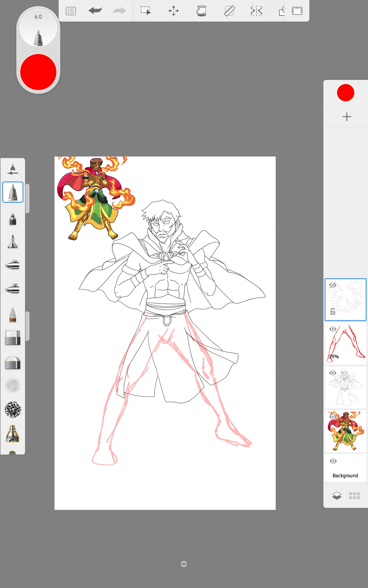The height and width of the screenshot is (588, 368).
Task: Toggle transparency lock on top layer
Action: click(x=333, y=311)
